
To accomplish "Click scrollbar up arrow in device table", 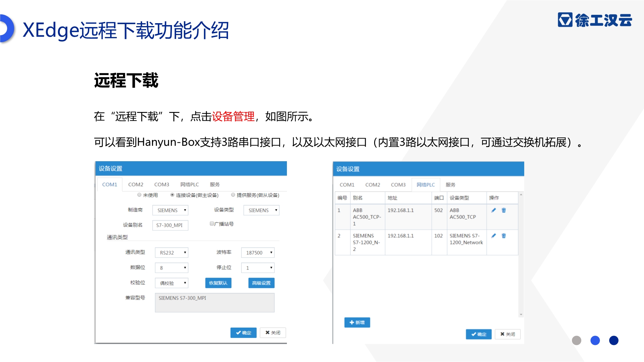I will [x=521, y=195].
